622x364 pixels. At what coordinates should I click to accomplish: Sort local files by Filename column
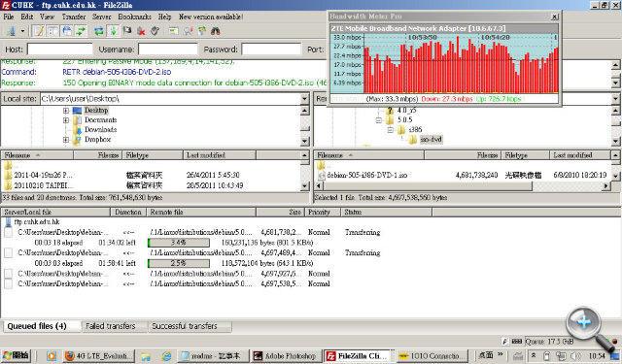click(37, 155)
